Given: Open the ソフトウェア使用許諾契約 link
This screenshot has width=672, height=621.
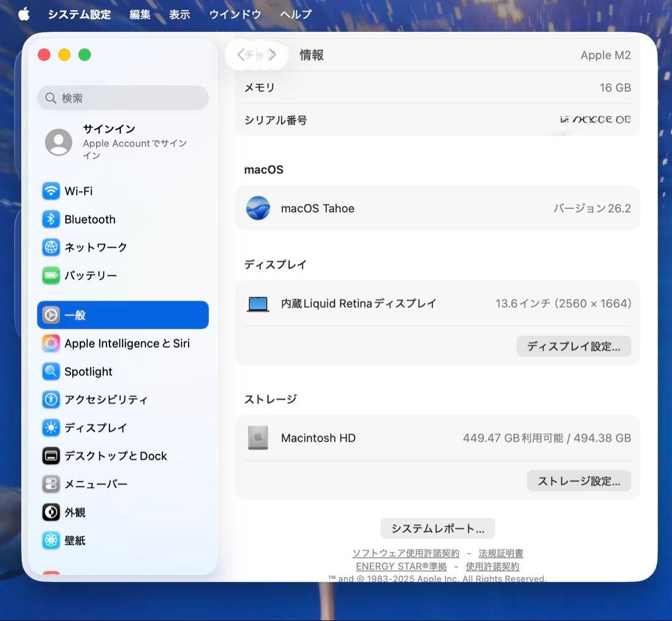Looking at the screenshot, I should click(407, 553).
